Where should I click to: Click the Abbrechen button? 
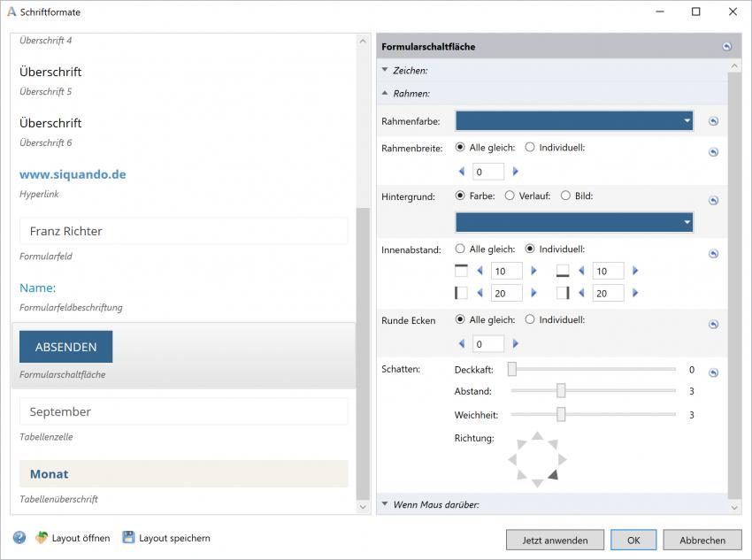(702, 540)
